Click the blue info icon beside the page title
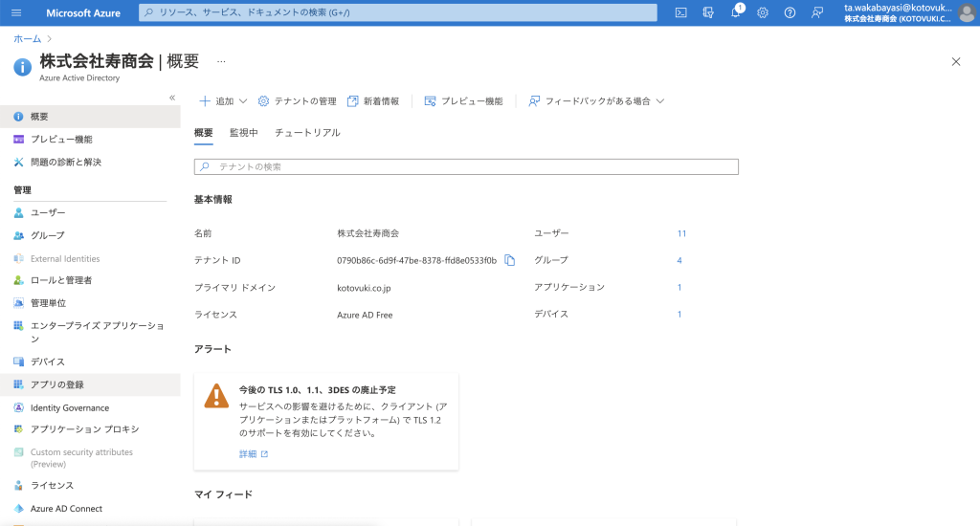 (x=23, y=67)
